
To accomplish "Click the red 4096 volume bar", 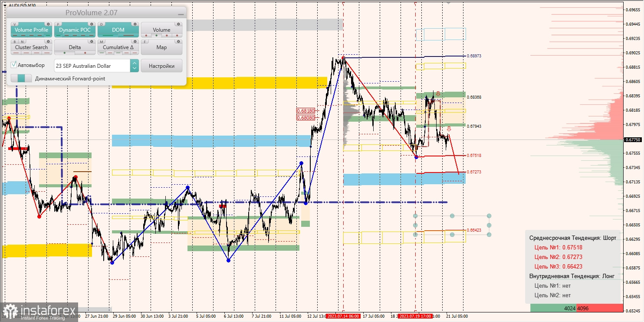I will coord(599,308).
